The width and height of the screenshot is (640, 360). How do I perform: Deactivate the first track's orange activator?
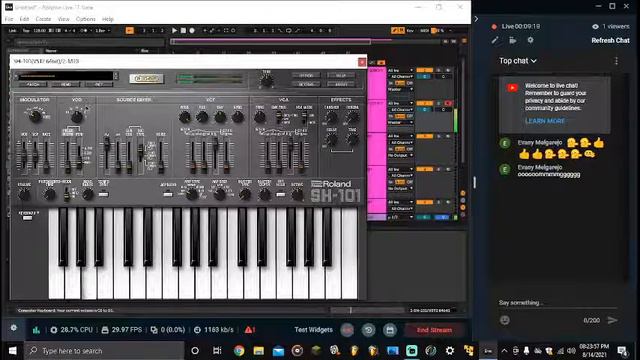(424, 71)
